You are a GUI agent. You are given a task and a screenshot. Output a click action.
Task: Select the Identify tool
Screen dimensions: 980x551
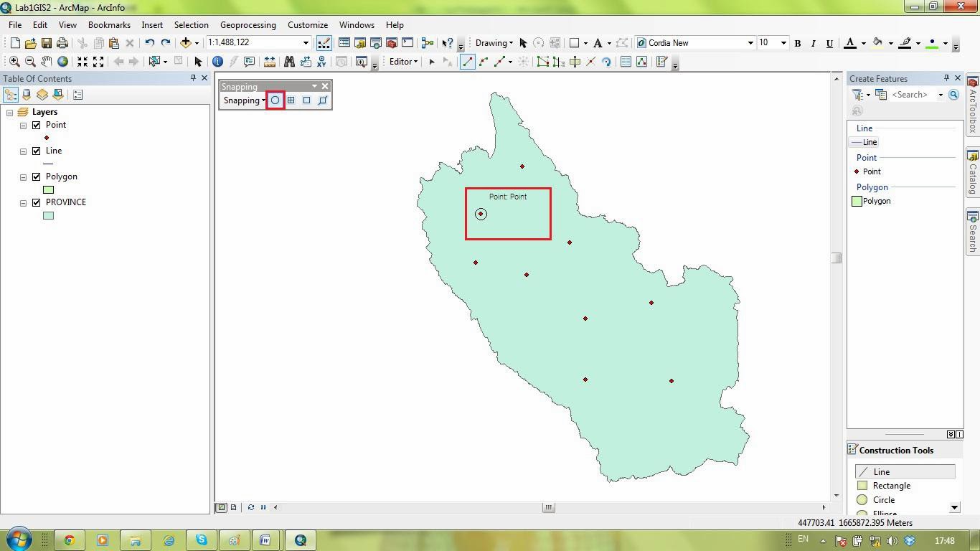pyautogui.click(x=217, y=62)
